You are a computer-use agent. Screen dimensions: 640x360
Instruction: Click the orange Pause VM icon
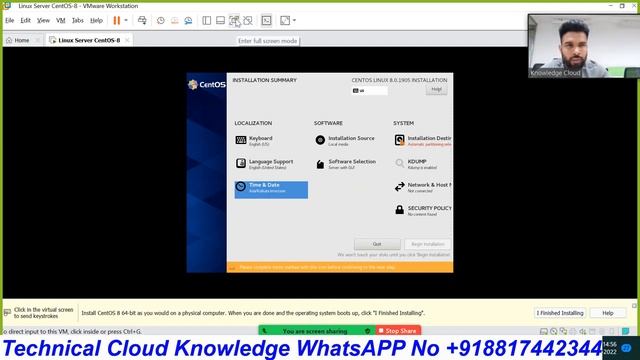(x=117, y=20)
